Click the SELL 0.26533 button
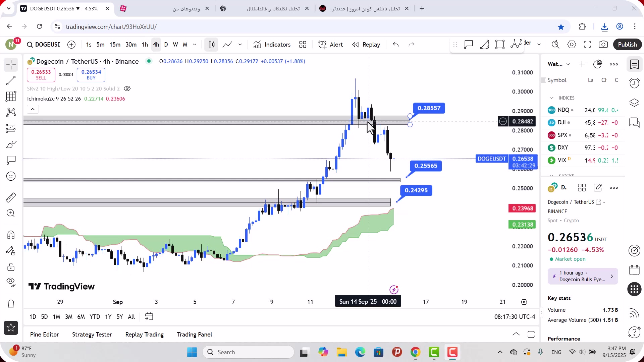Screen dimensions: 644x362 pyautogui.click(x=41, y=75)
